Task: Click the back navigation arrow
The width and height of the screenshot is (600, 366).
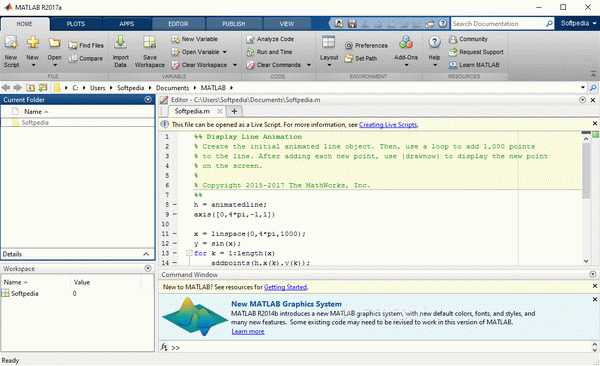Action: point(6,88)
